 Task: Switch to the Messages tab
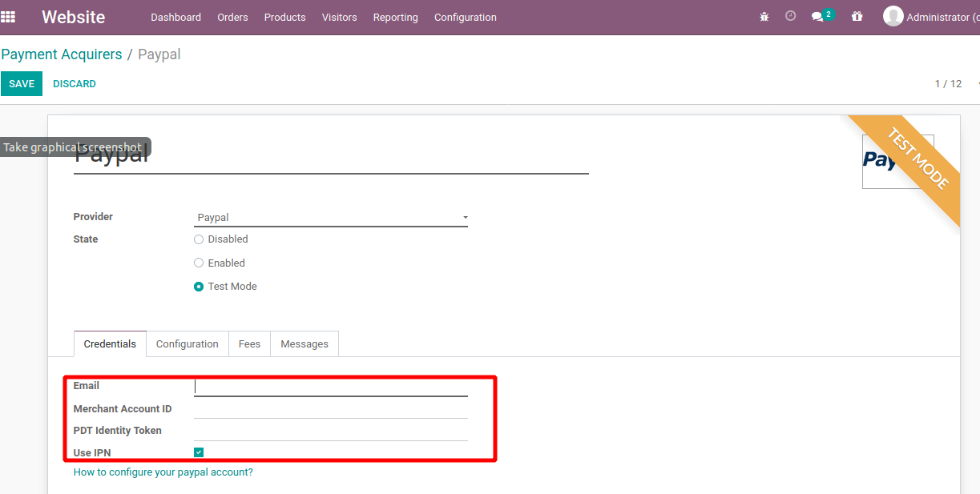tap(304, 343)
